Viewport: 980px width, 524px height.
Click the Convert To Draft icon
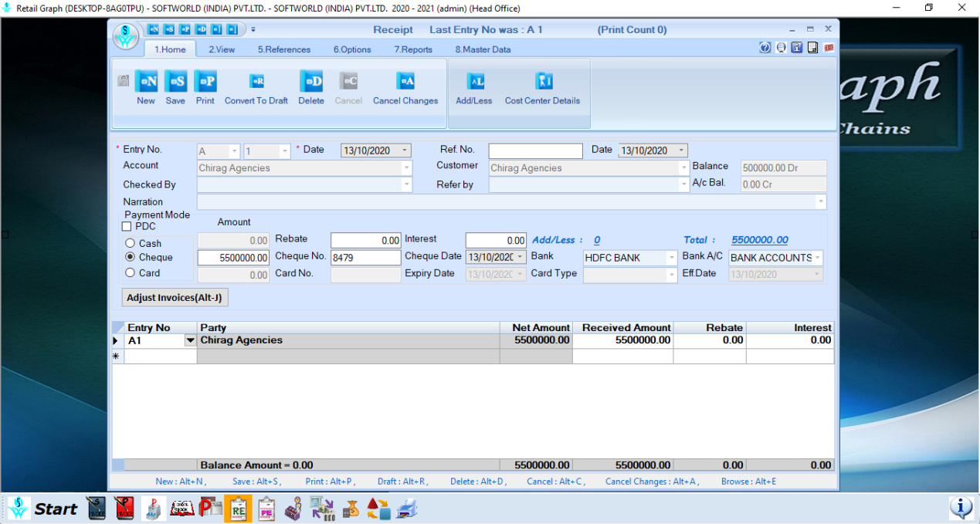[x=256, y=81]
